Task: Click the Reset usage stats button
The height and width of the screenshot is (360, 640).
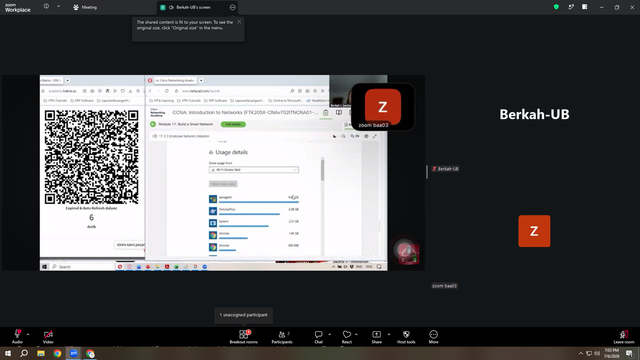Action: pos(223,184)
